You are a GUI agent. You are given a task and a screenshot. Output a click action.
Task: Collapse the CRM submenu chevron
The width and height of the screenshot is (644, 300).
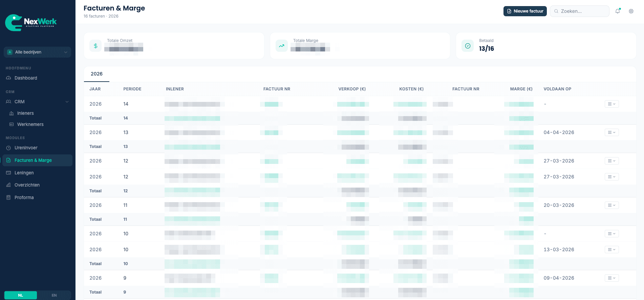67,102
